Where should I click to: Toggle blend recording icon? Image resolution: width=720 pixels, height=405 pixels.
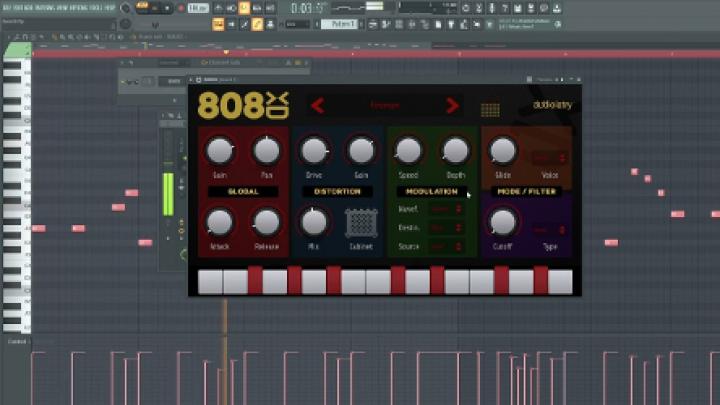click(257, 8)
